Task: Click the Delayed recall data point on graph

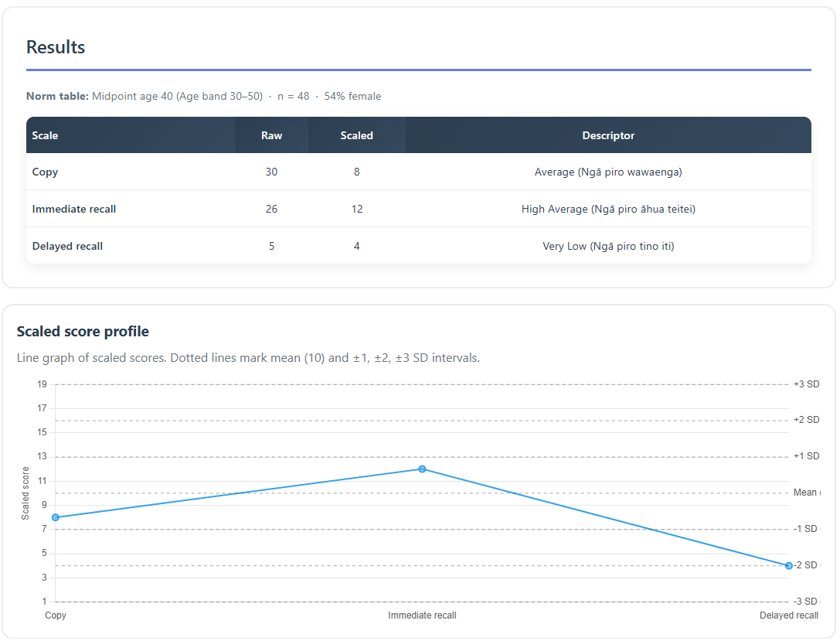Action: pyautogui.click(x=788, y=566)
